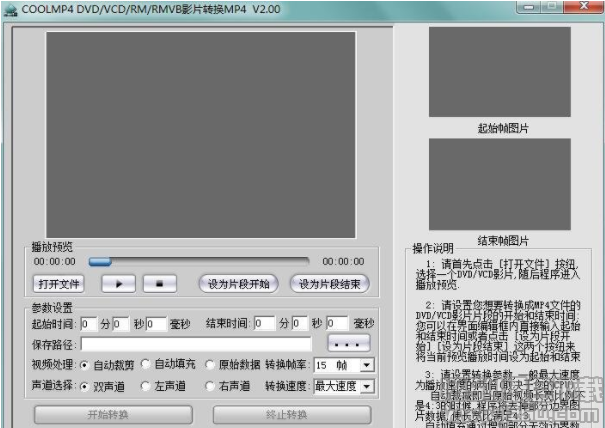Open the 转换速度 speed dropdown
The height and width of the screenshot is (428, 605).
tap(367, 386)
